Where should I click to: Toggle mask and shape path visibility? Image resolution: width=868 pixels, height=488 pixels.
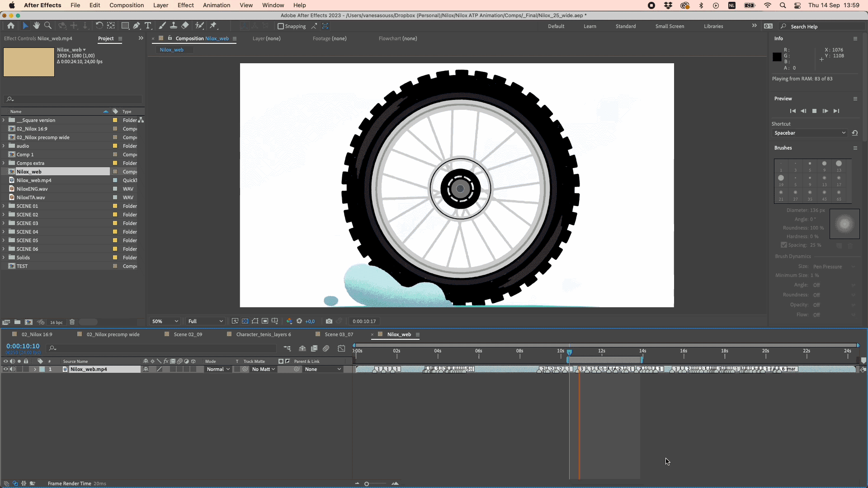coord(255,321)
